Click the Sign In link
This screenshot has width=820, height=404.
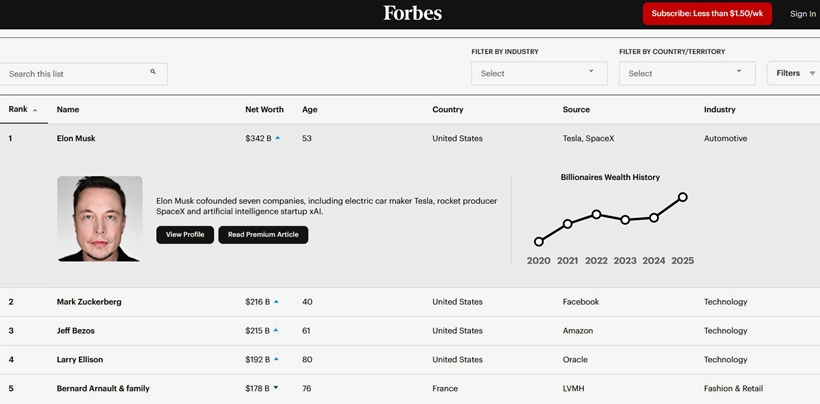coord(803,14)
